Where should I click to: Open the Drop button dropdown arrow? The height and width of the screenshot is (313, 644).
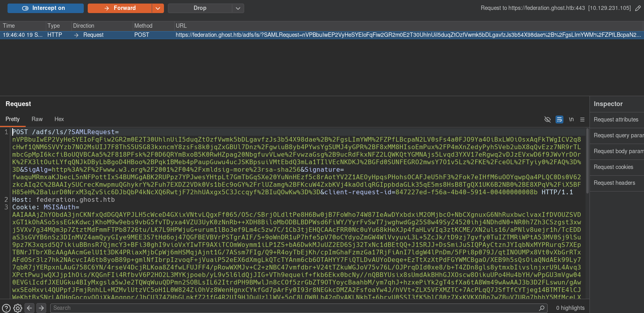pos(238,8)
